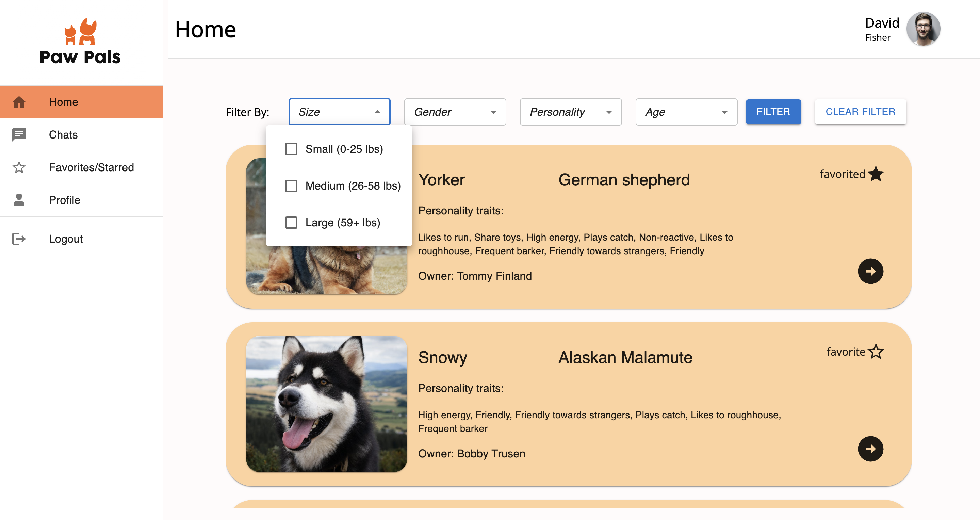Click the Logout exit icon

(x=19, y=239)
